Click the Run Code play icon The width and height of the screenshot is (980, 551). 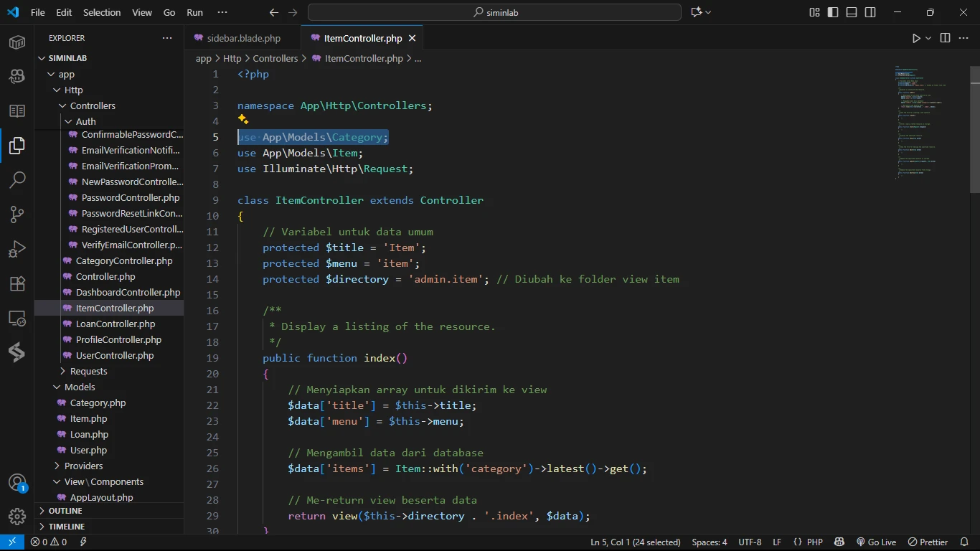[x=916, y=38]
